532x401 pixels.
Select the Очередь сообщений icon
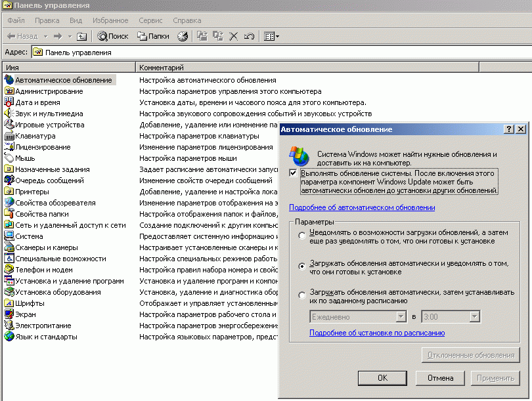9,180
